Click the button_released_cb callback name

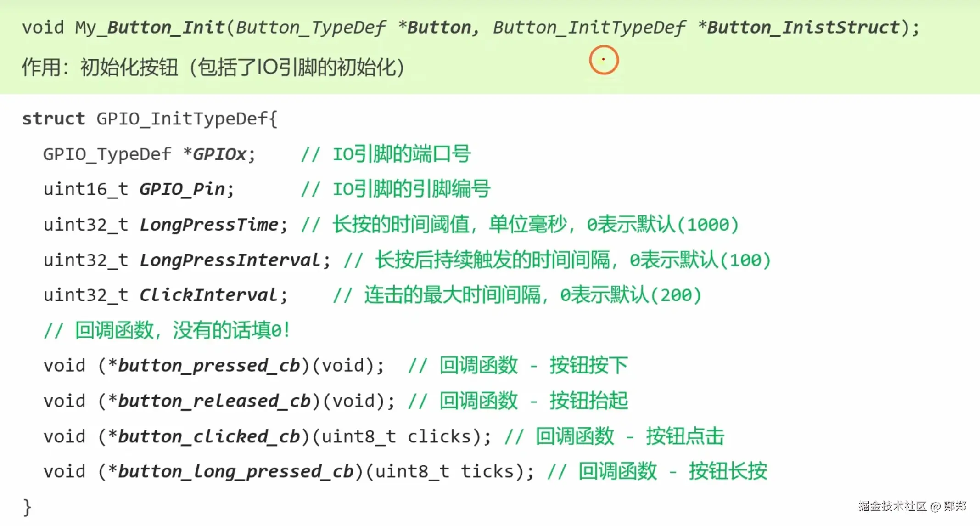214,401
